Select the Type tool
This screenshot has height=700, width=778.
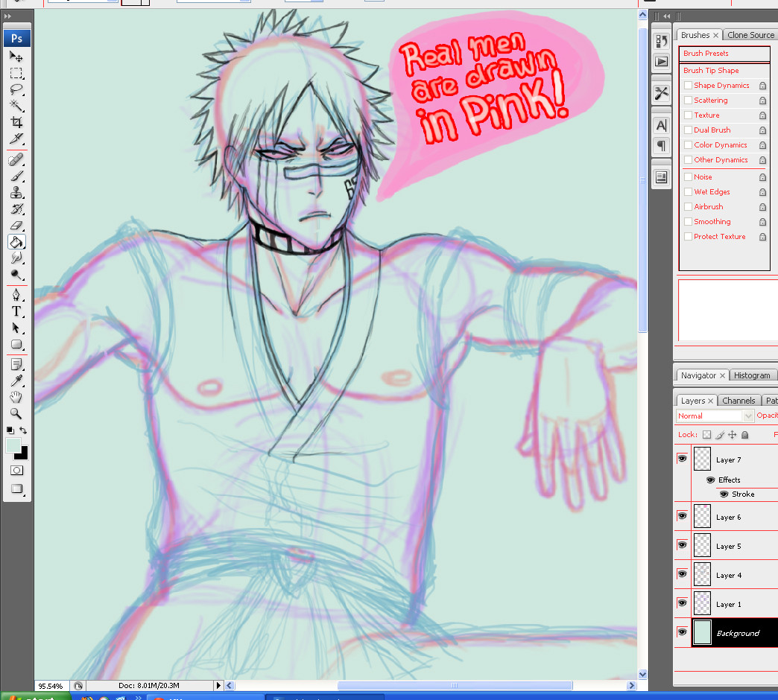click(x=16, y=312)
